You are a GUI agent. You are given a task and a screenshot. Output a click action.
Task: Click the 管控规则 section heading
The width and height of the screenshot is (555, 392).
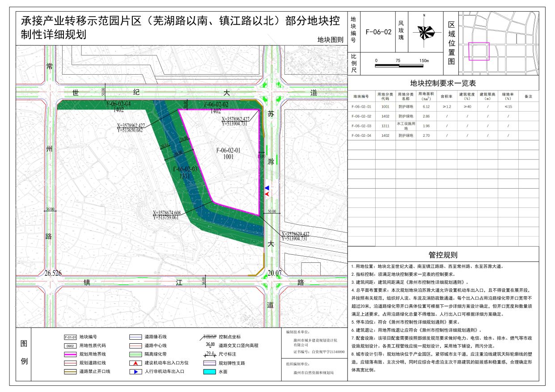click(443, 255)
